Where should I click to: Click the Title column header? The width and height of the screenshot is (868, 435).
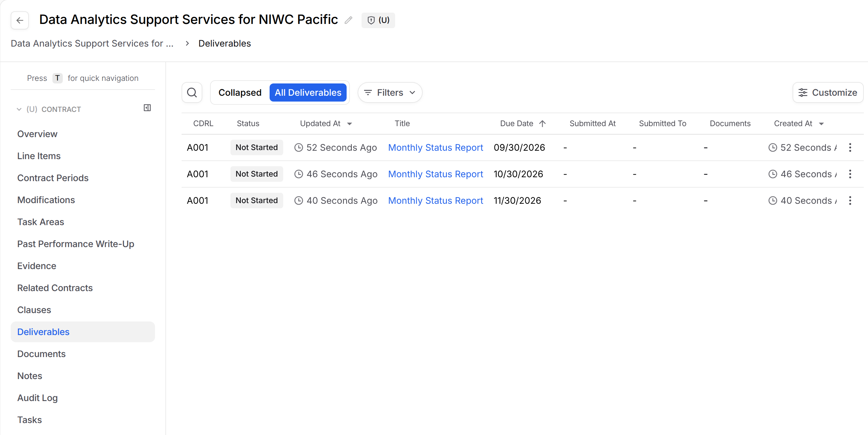click(402, 124)
